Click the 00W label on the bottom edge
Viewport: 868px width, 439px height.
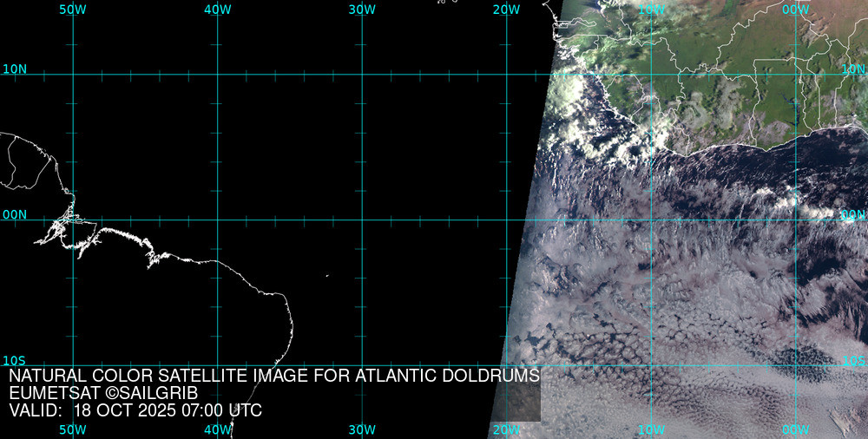point(795,429)
